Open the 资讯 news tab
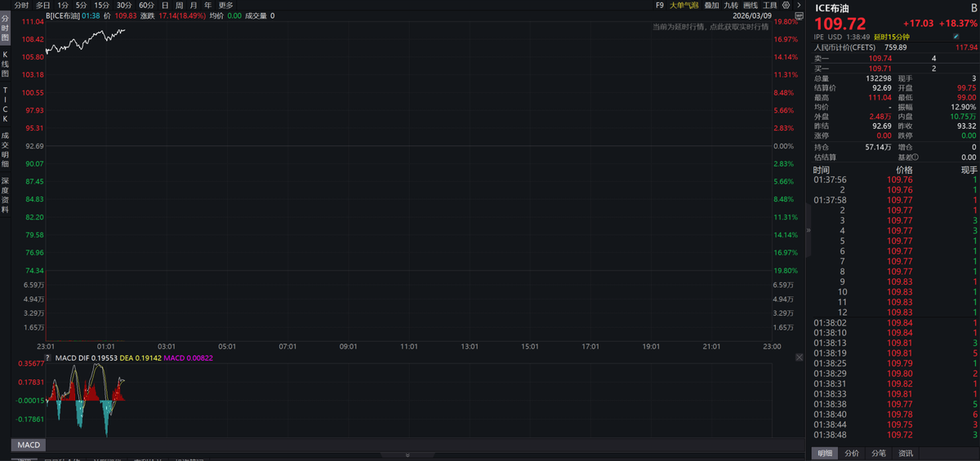980x461 pixels. (906, 453)
